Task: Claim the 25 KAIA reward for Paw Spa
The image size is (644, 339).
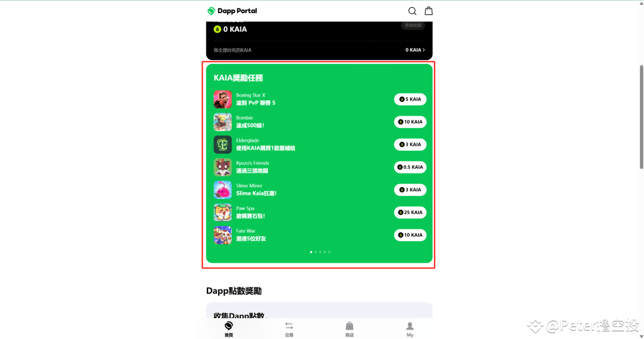Action: point(410,212)
